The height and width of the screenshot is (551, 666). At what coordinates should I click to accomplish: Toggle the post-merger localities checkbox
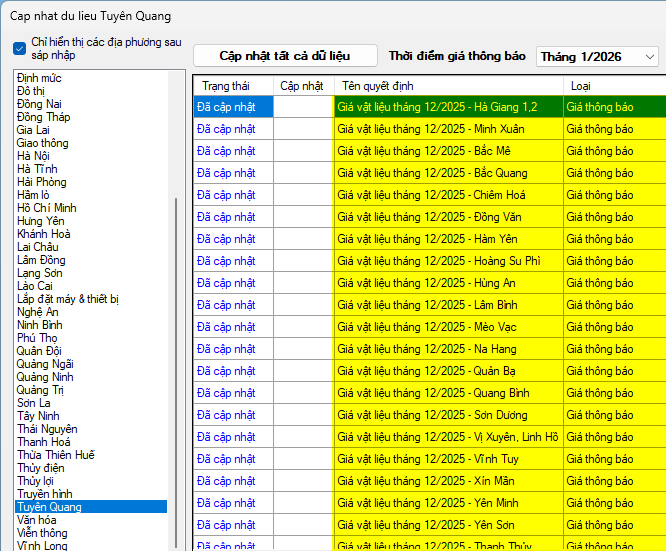coord(20,48)
